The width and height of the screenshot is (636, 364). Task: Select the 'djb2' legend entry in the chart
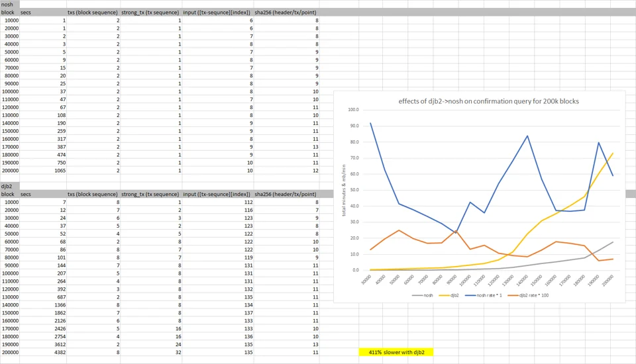pyautogui.click(x=449, y=295)
